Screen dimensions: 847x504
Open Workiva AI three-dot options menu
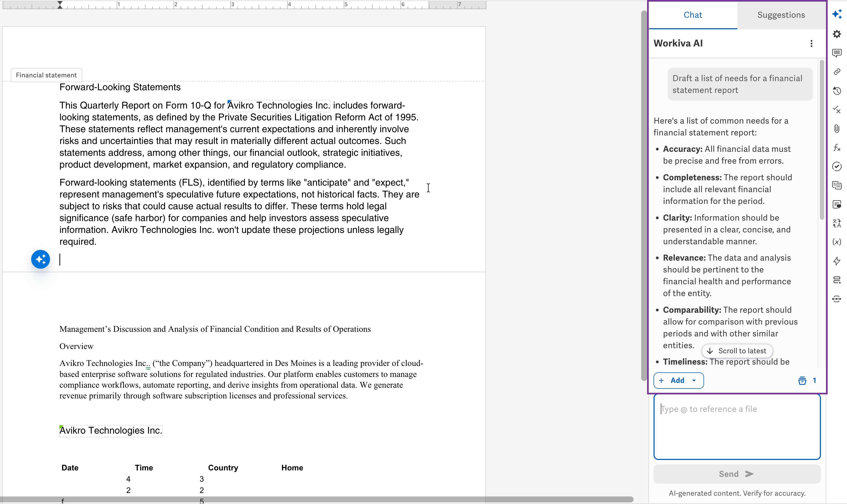[811, 44]
